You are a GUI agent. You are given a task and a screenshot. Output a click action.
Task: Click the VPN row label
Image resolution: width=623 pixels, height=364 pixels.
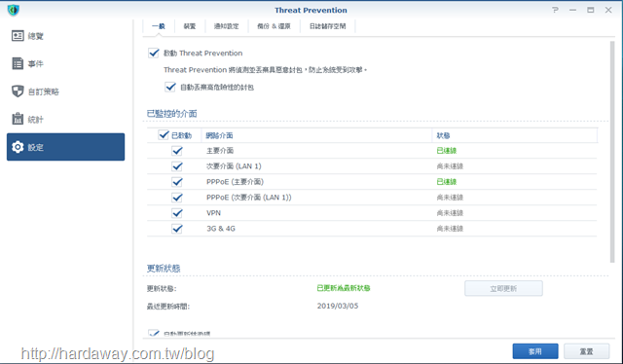pos(213,213)
